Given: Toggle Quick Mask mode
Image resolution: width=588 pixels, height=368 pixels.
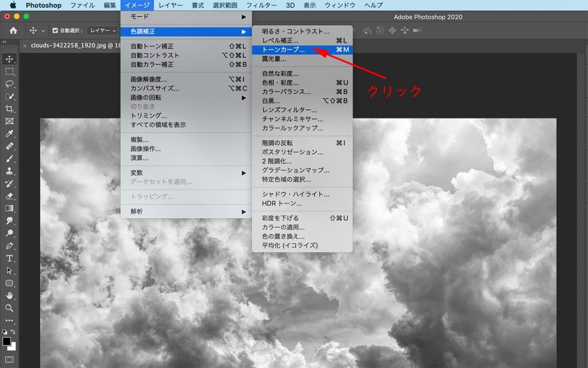Looking at the screenshot, I should coord(9,360).
